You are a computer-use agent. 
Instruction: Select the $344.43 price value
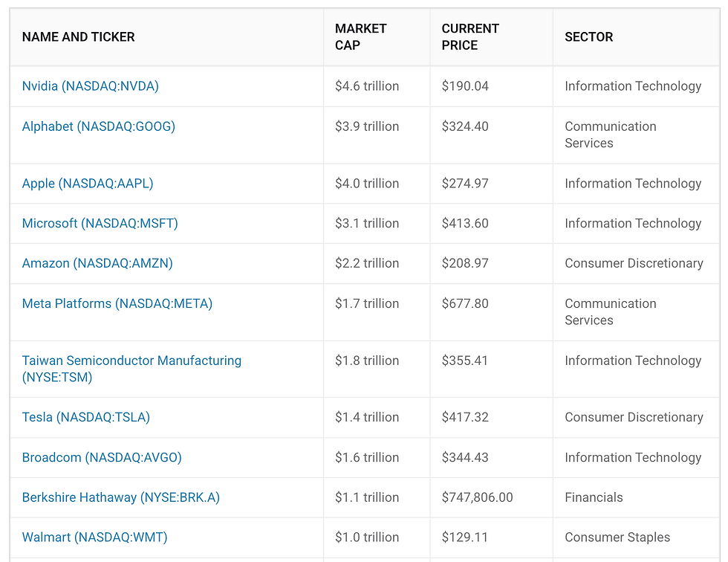[465, 457]
